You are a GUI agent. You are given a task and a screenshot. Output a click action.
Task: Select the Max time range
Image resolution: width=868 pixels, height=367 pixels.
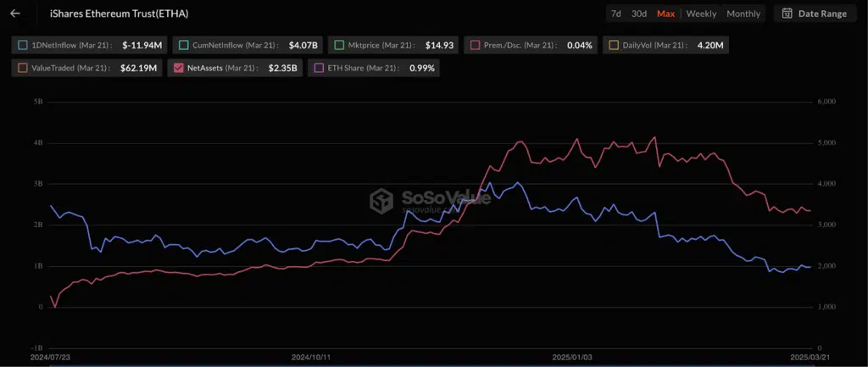(x=666, y=14)
